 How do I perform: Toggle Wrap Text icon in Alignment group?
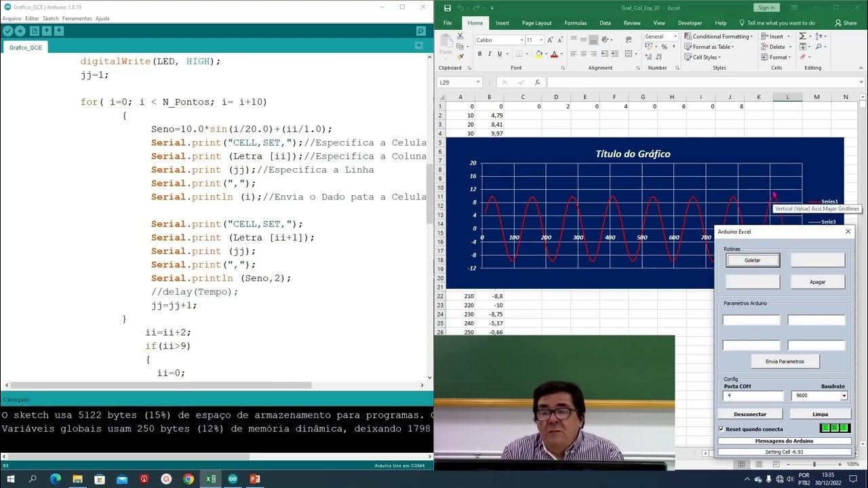(629, 39)
